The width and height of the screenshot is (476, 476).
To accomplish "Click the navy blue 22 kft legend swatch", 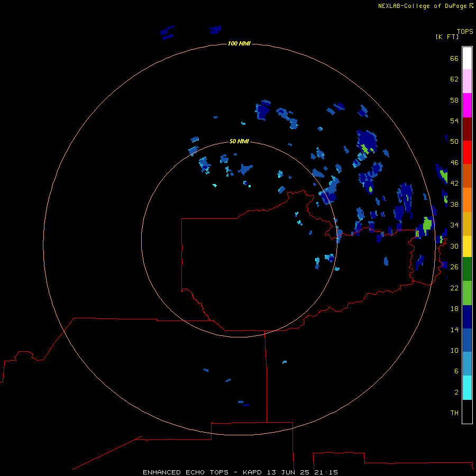I will 467,317.
